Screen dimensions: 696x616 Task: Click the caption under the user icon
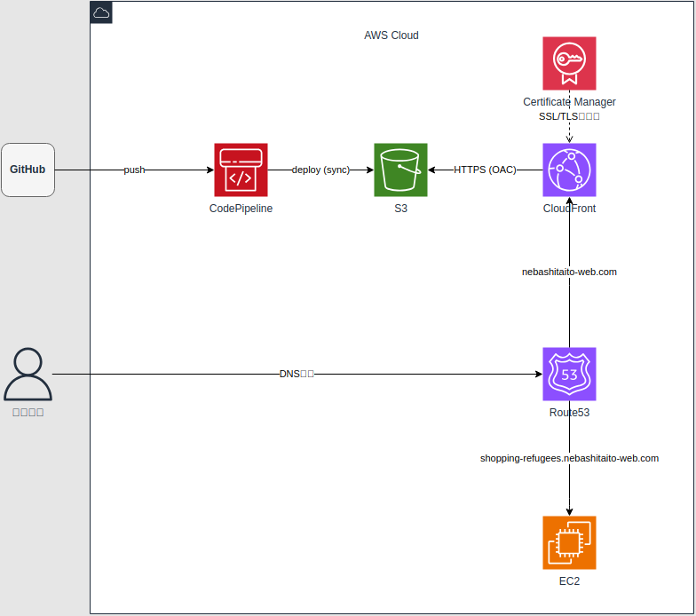[28, 412]
